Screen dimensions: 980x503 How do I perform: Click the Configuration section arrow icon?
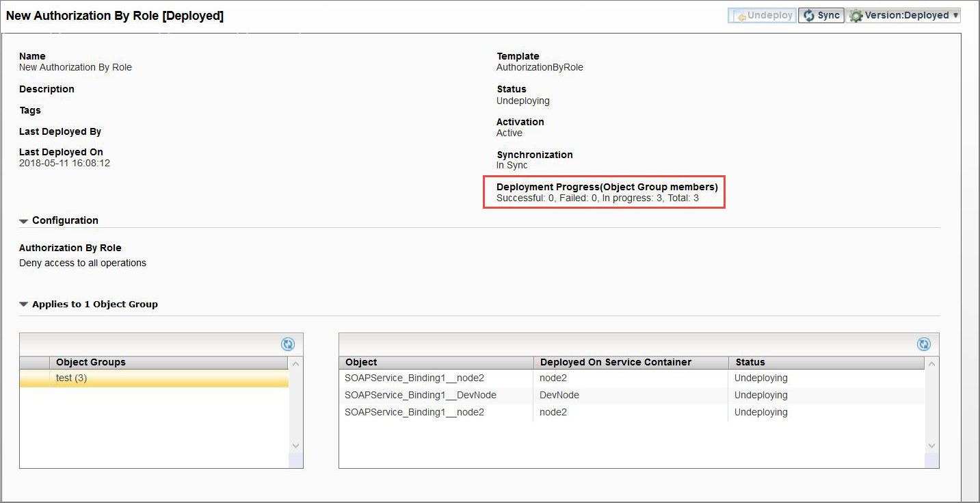[x=23, y=220]
